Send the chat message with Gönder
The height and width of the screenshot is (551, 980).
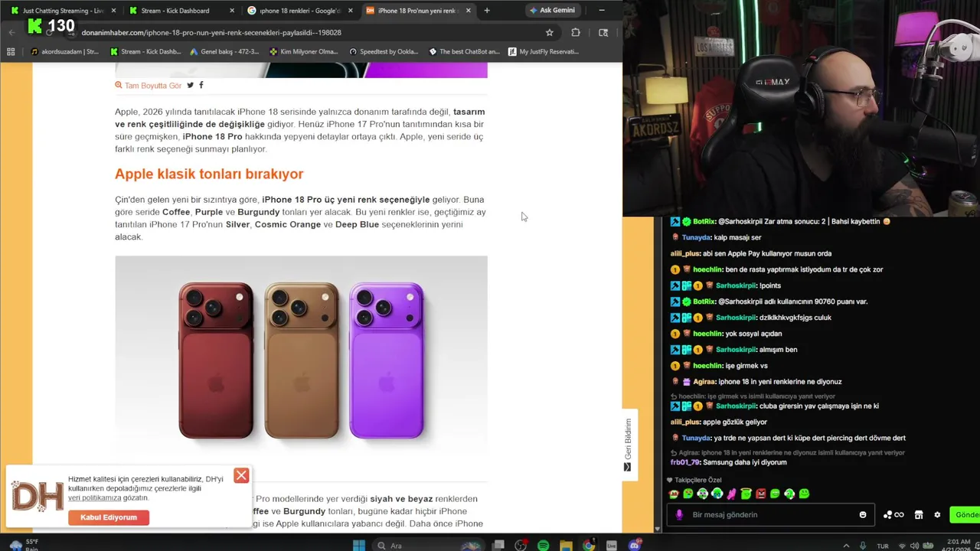pyautogui.click(x=966, y=515)
